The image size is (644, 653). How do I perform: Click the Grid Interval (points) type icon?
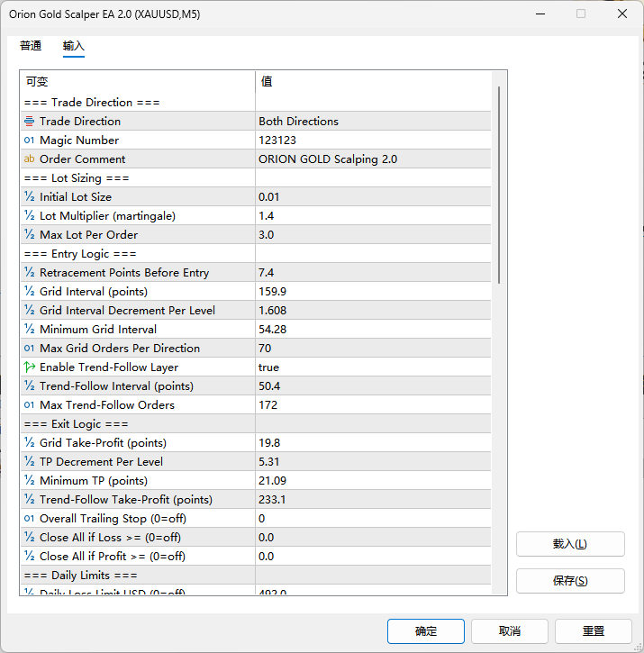29,292
